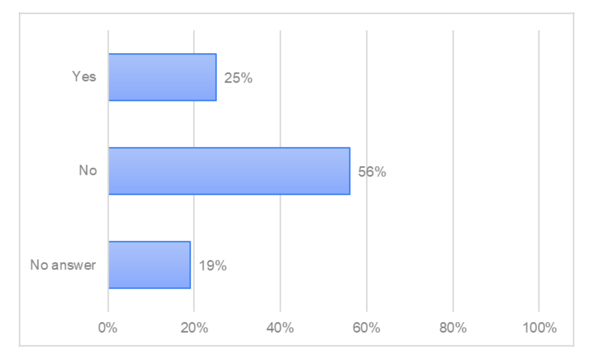Select the 25% data label
Viewport: 591px width, 364px height.
coord(238,78)
